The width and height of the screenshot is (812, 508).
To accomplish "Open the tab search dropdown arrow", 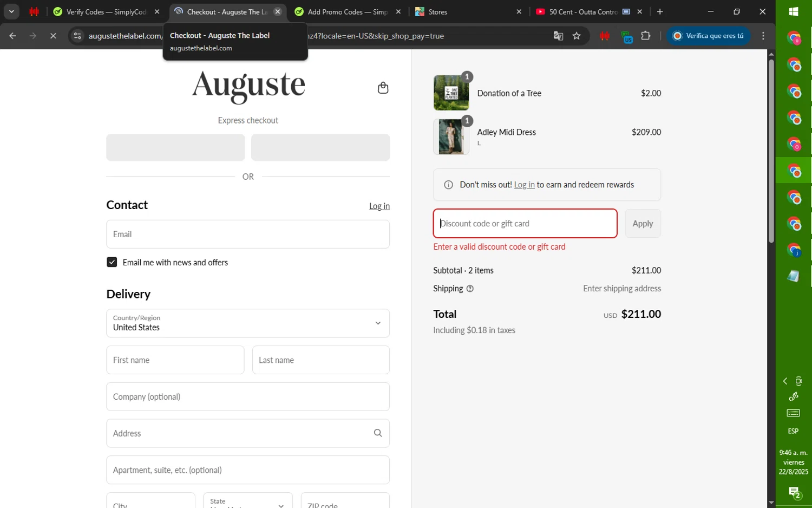I will [x=11, y=11].
